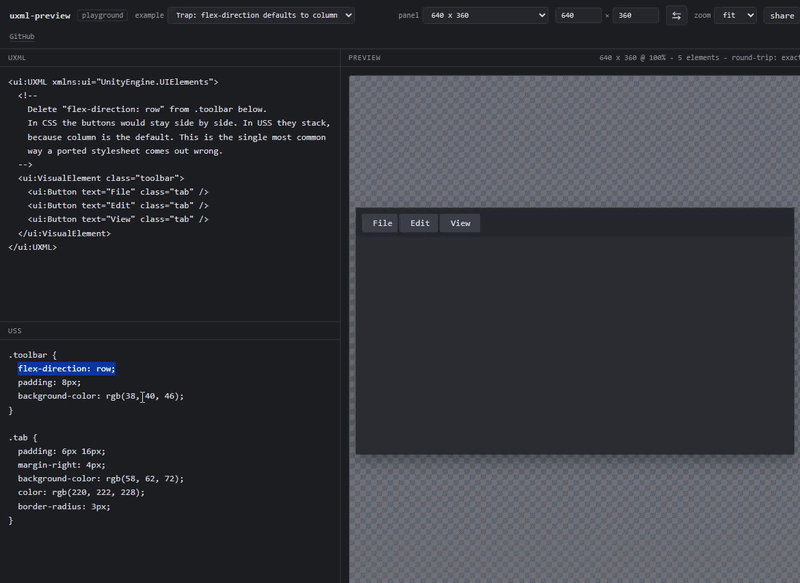Click the comment line 'way a ported stylesheet'
This screenshot has width=800, height=583.
[125, 151]
